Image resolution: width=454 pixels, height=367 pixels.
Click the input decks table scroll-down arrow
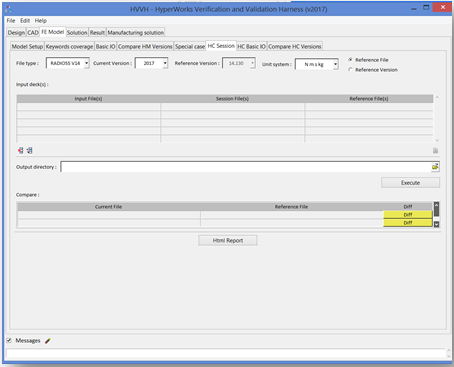click(437, 140)
